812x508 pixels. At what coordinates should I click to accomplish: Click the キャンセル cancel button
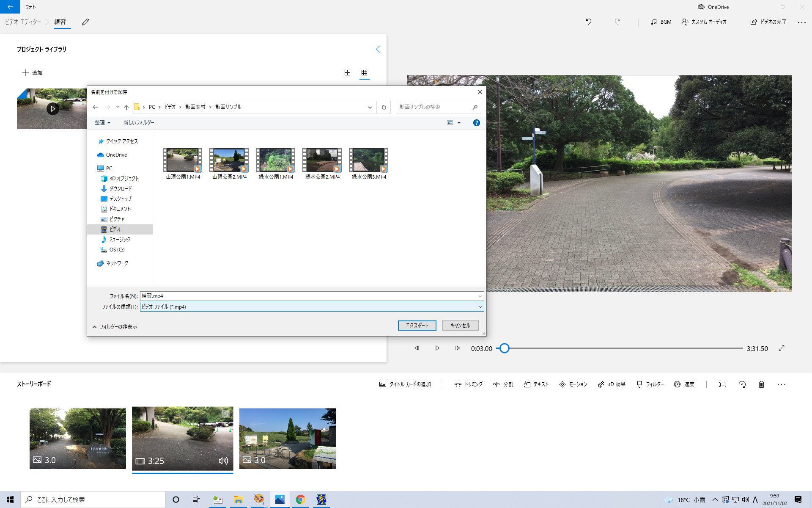point(460,326)
